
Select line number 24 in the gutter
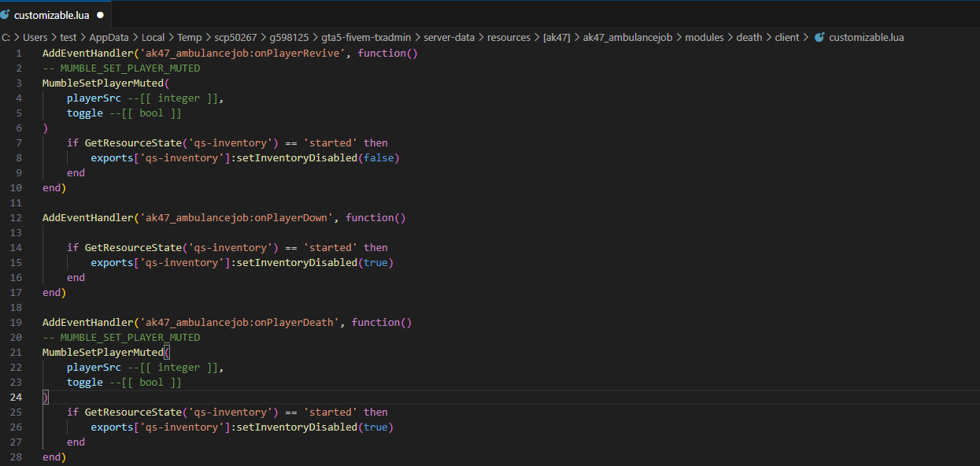tap(17, 398)
